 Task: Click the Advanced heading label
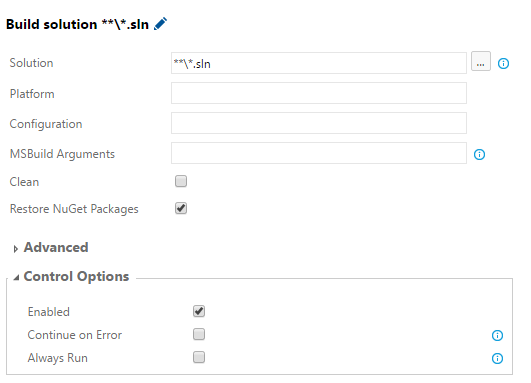tap(56, 248)
